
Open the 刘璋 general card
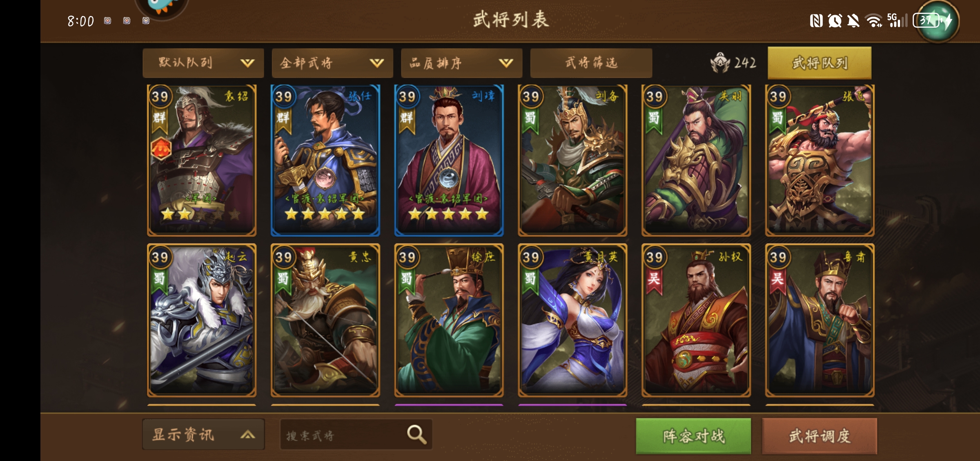(x=449, y=160)
